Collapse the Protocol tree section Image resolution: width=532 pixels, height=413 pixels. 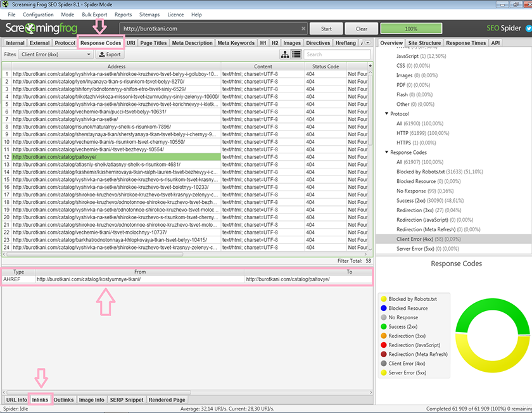(x=386, y=113)
